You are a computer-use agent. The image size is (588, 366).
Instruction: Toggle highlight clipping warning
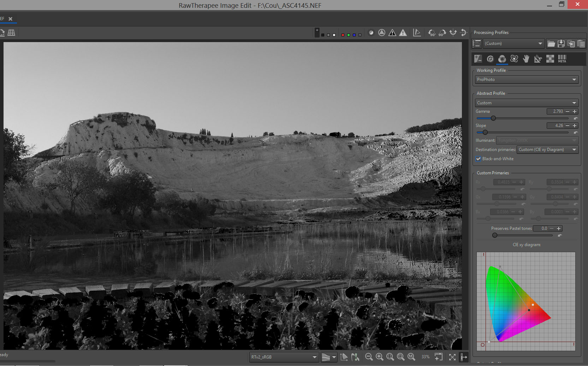(x=403, y=32)
